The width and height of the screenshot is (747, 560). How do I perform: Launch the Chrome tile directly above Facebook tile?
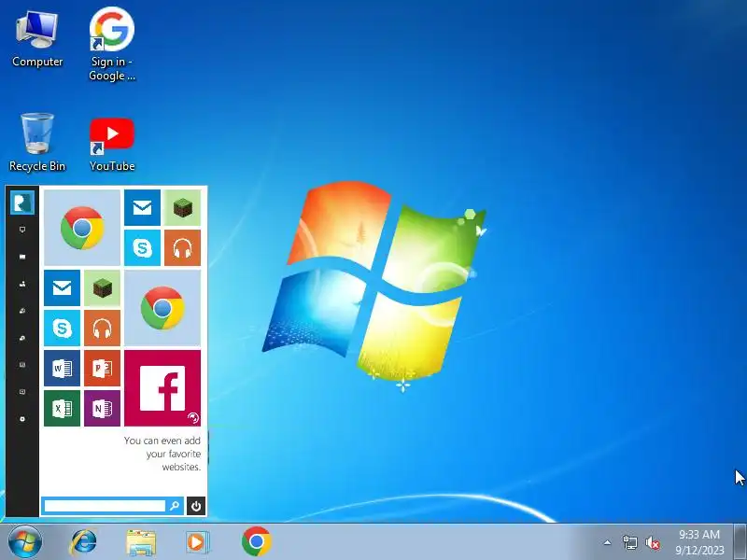pos(162,308)
